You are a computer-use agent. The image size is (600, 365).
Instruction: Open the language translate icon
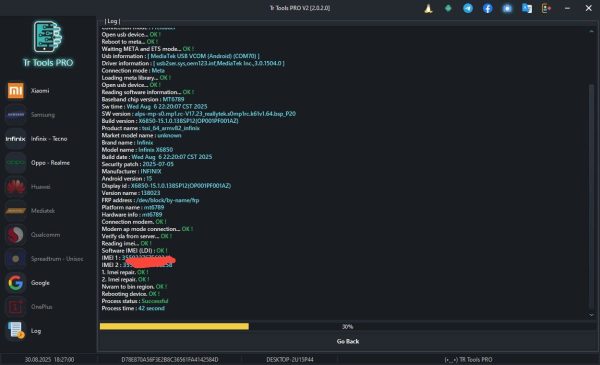(x=527, y=8)
